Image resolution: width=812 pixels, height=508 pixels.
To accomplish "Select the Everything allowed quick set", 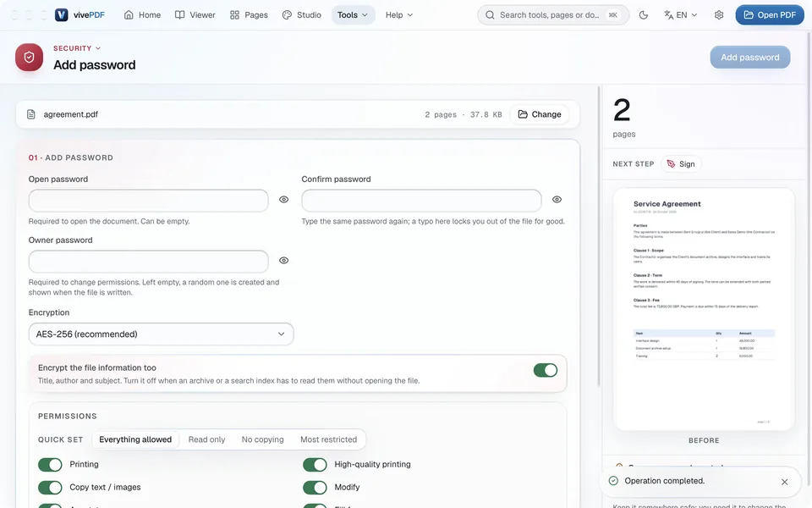I will (x=135, y=439).
